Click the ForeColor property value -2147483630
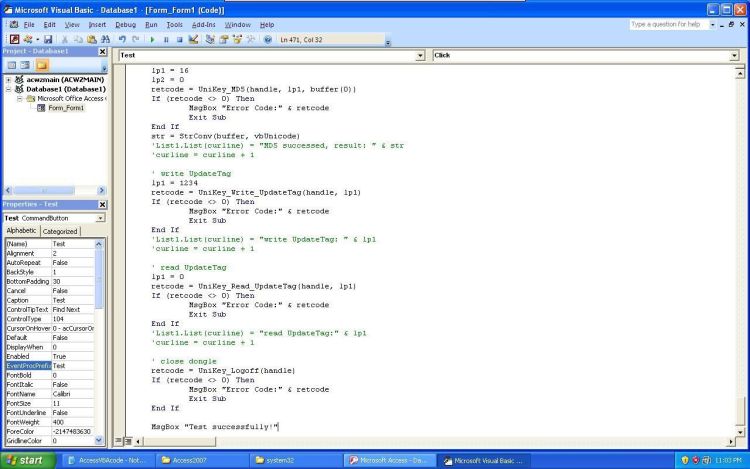This screenshot has height=469, width=750. 73,431
